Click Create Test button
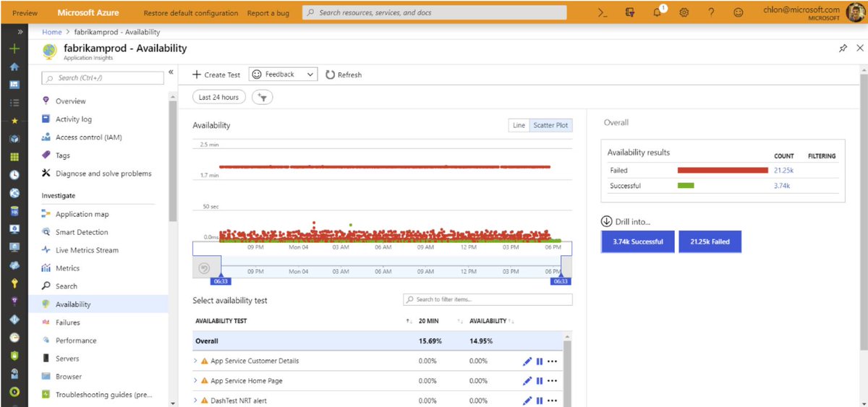The width and height of the screenshot is (868, 407). (x=216, y=74)
